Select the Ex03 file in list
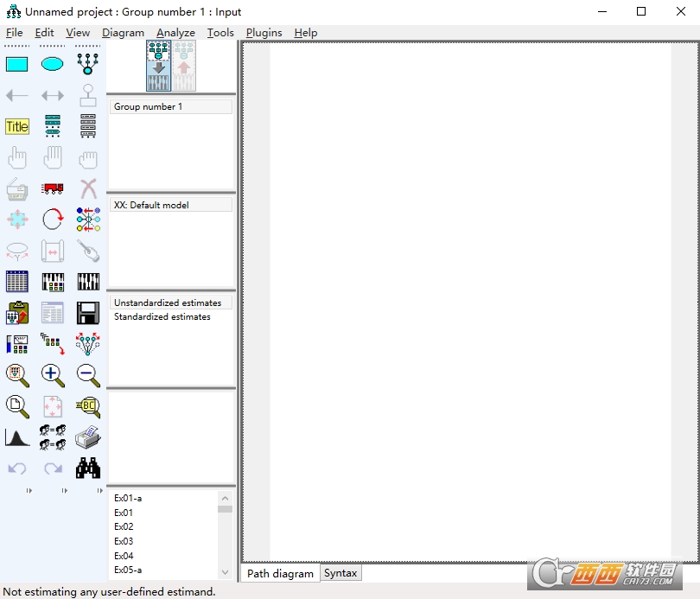This screenshot has height=599, width=700. 124,541
